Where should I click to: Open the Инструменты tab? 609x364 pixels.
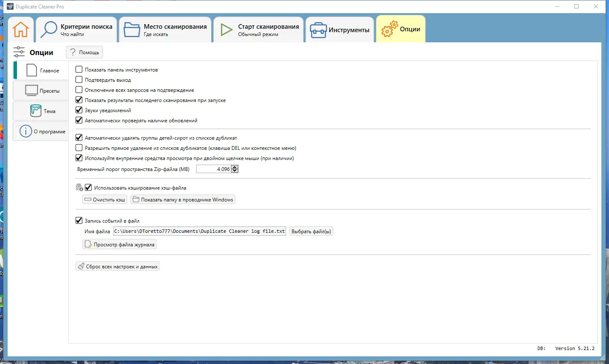click(x=340, y=30)
